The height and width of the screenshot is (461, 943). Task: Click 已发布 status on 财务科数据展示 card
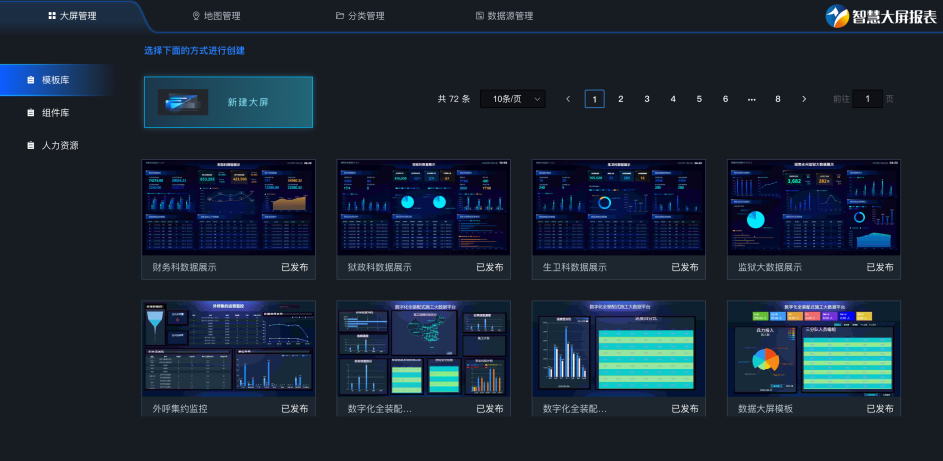pyautogui.click(x=295, y=267)
